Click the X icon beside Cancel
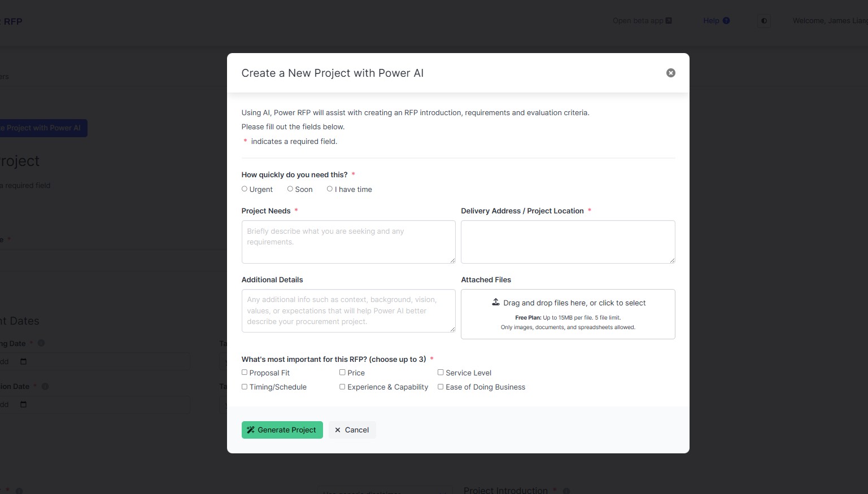 pyautogui.click(x=338, y=430)
